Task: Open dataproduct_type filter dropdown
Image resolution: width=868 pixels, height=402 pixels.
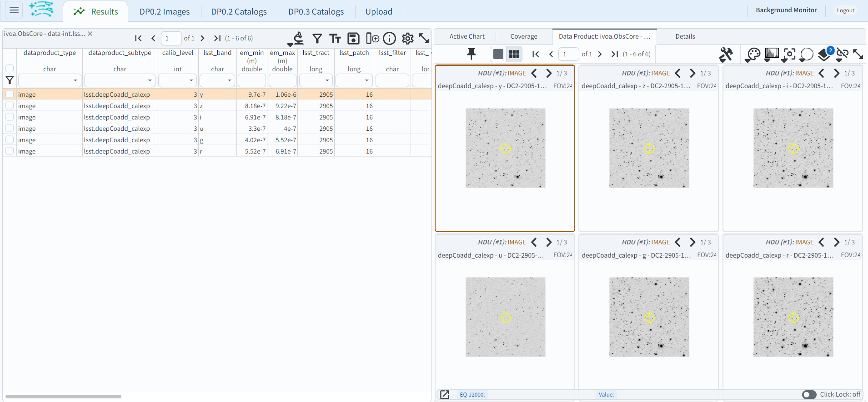Action: pyautogui.click(x=75, y=80)
